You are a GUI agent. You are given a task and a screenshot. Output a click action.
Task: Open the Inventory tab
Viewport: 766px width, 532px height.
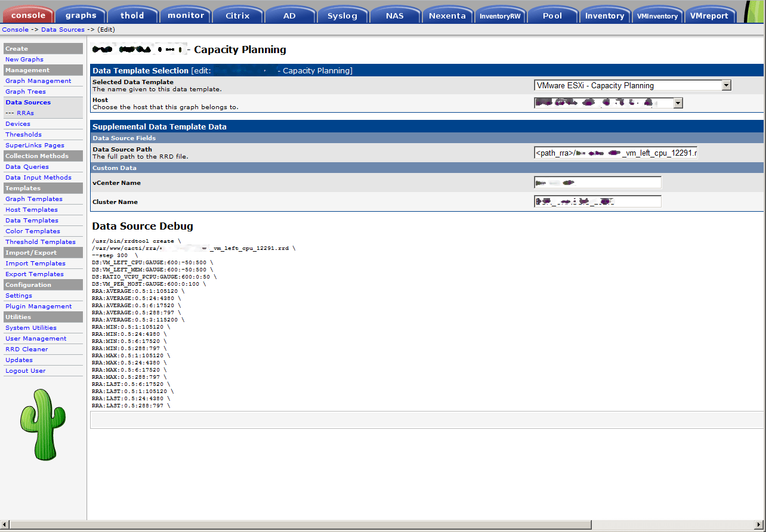coord(604,16)
